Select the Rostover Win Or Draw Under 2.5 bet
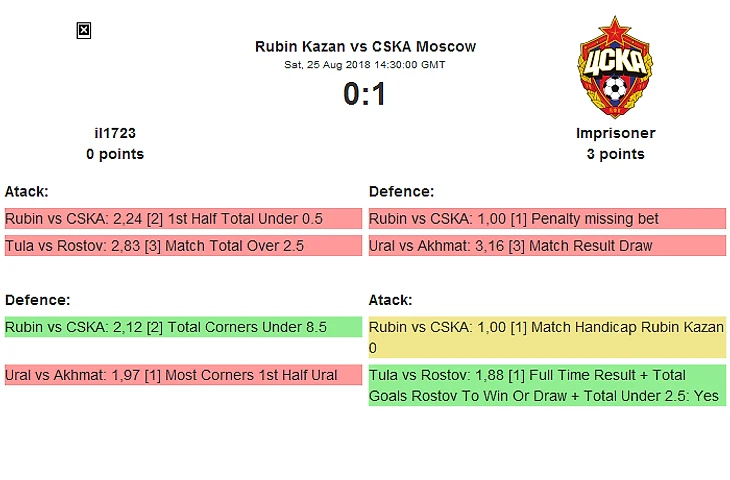 click(x=547, y=385)
